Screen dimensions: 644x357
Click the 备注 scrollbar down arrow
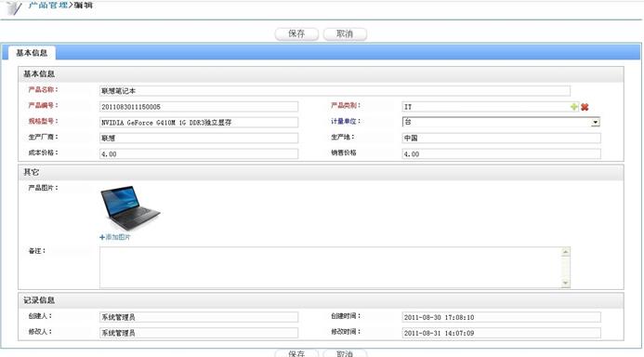click(566, 283)
